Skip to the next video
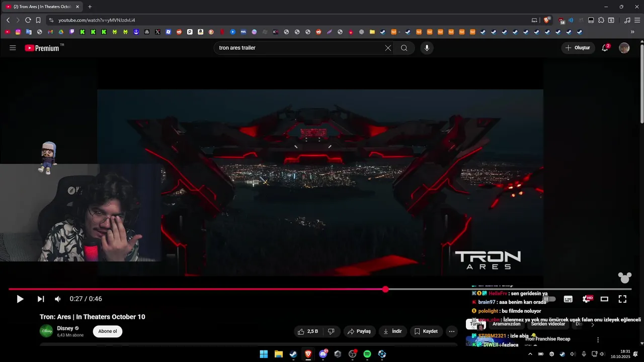This screenshot has height=362, width=644. pyautogui.click(x=41, y=299)
